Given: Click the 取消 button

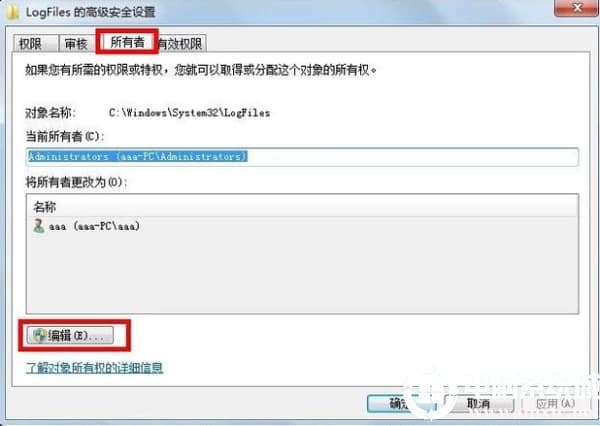Looking at the screenshot, I should pos(478,404).
